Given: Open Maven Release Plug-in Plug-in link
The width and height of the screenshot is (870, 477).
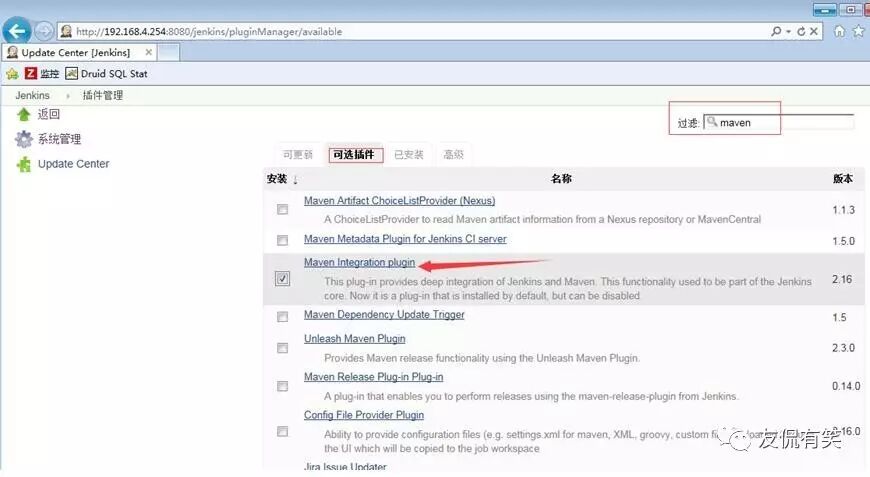Looking at the screenshot, I should pyautogui.click(x=373, y=377).
